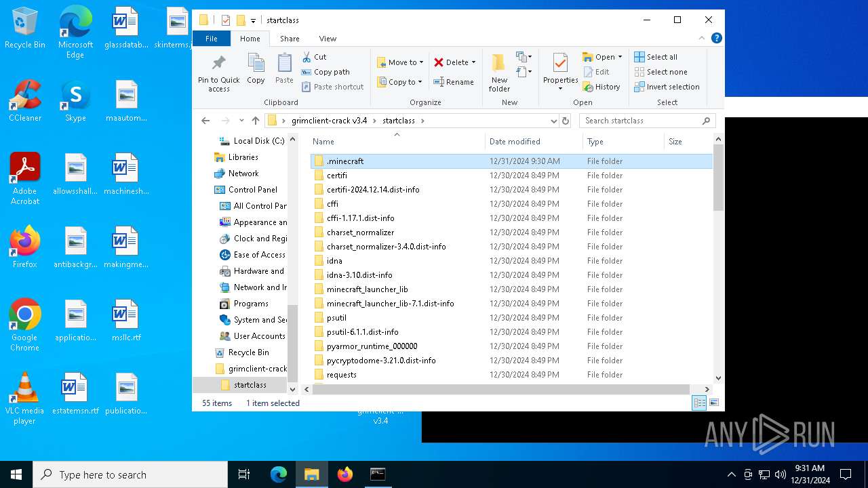Open the ribbon Help icon
The height and width of the screenshot is (488, 868).
[716, 39]
